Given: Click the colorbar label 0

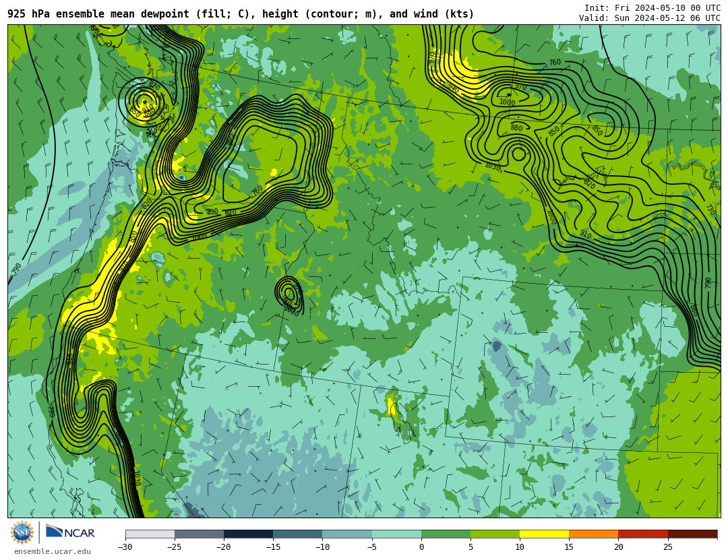Looking at the screenshot, I should pyautogui.click(x=421, y=547).
